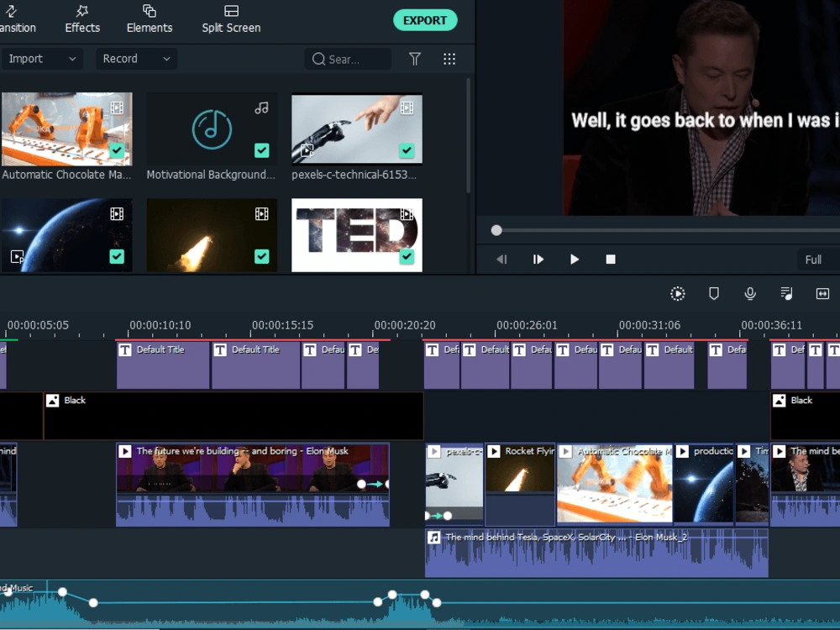
Task: Select the first Default Title clip
Action: 163,365
